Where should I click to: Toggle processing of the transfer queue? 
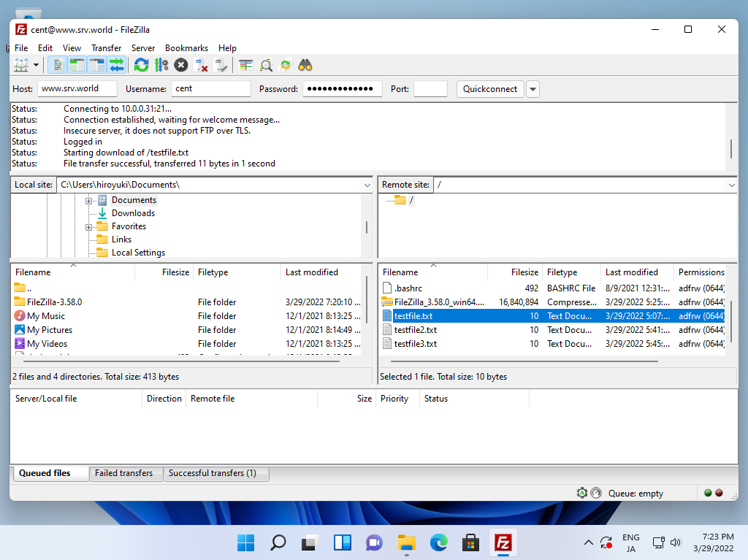161,65
